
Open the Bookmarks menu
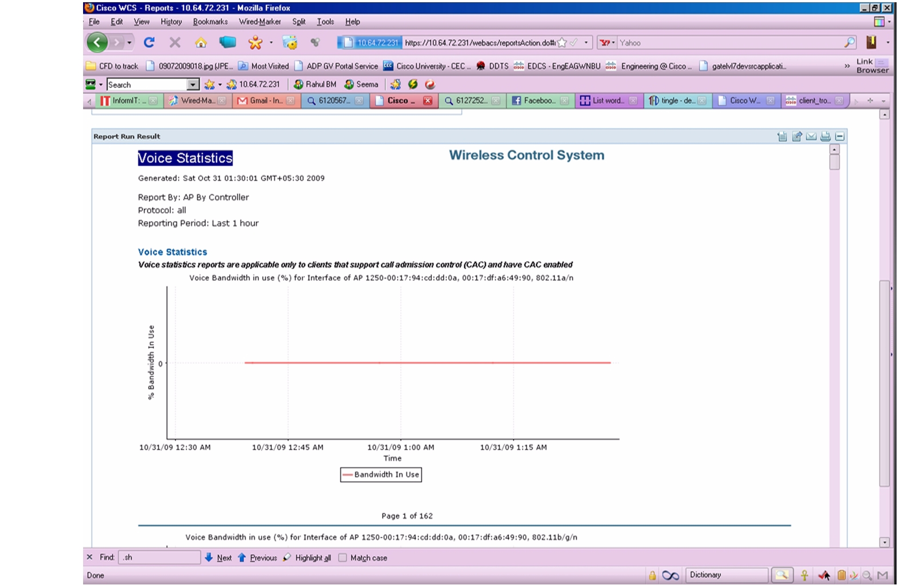click(x=210, y=21)
